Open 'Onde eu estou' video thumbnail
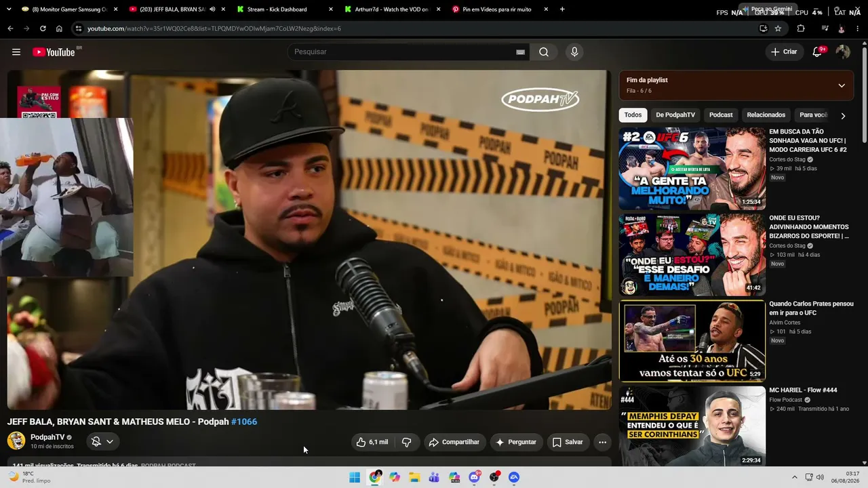 click(x=692, y=255)
